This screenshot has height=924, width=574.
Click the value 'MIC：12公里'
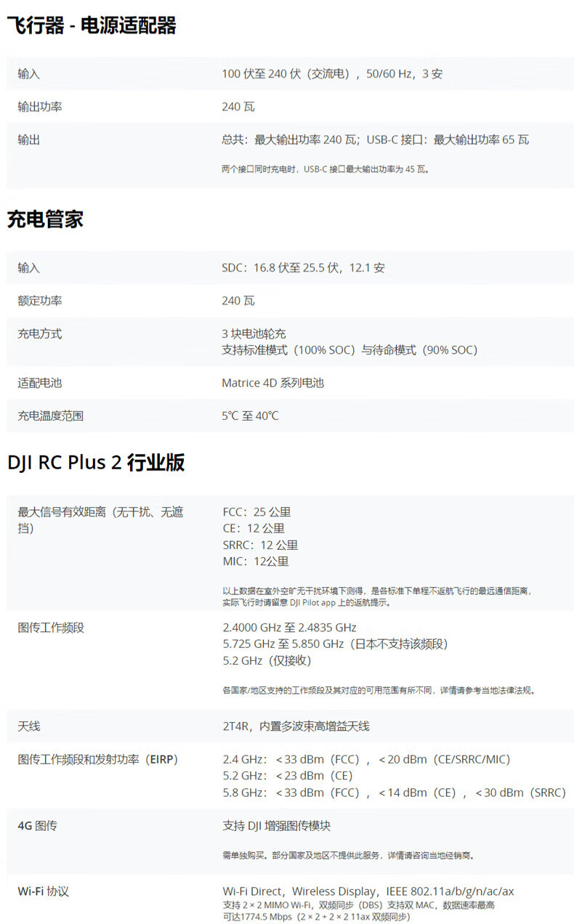click(x=256, y=562)
